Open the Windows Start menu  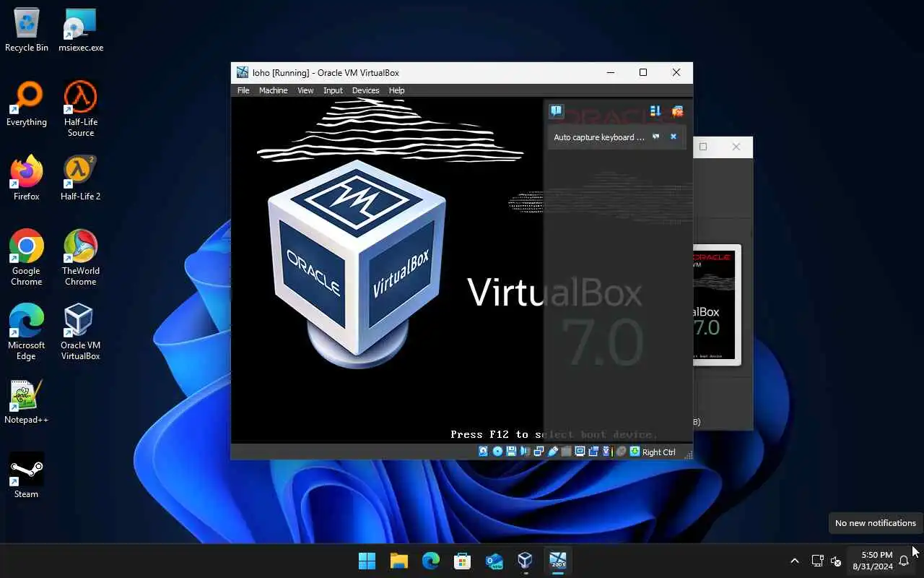point(367,561)
